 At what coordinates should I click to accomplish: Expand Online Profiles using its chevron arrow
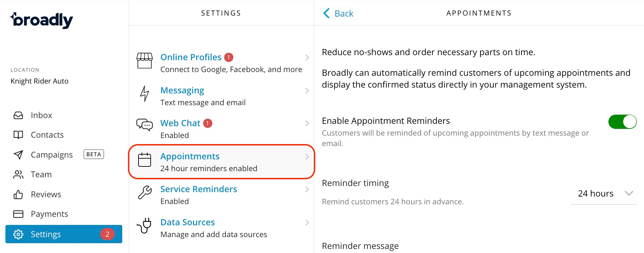click(307, 57)
